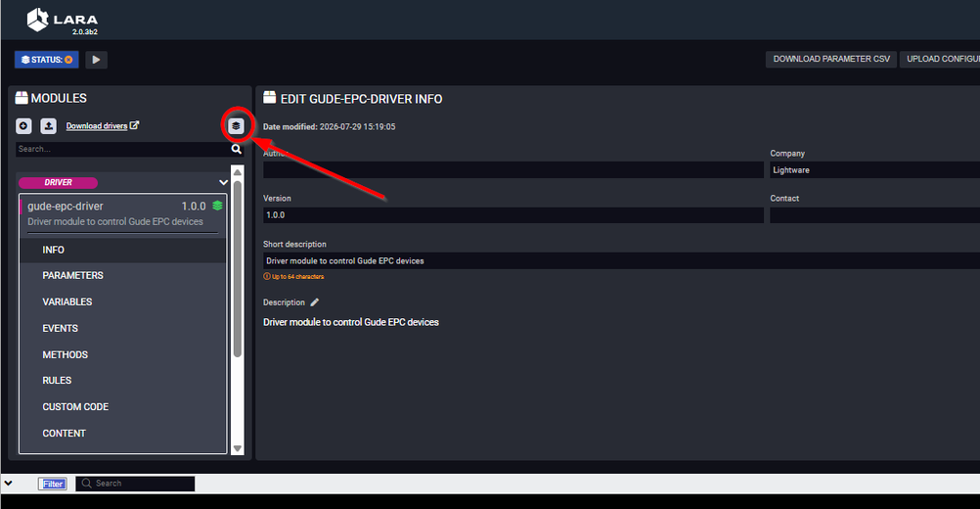Viewport: 980px width, 509px height.
Task: Start the configuration with the play button
Action: [96, 60]
